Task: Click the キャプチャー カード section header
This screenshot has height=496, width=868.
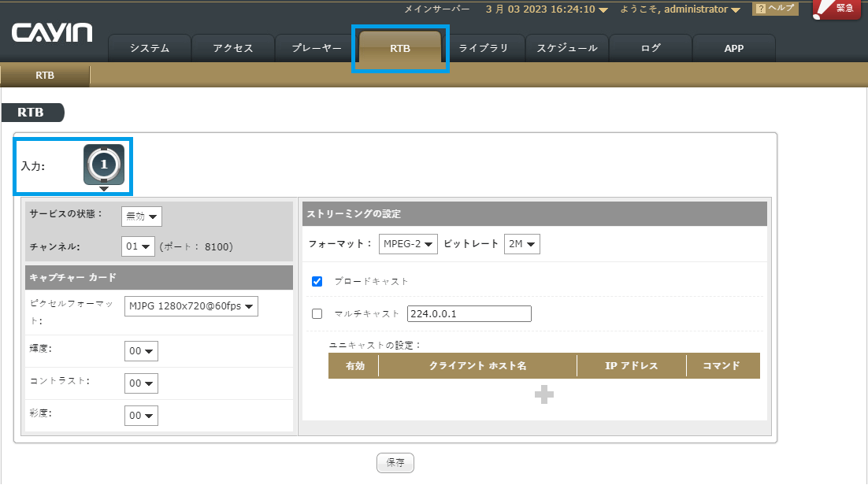Action: 159,277
